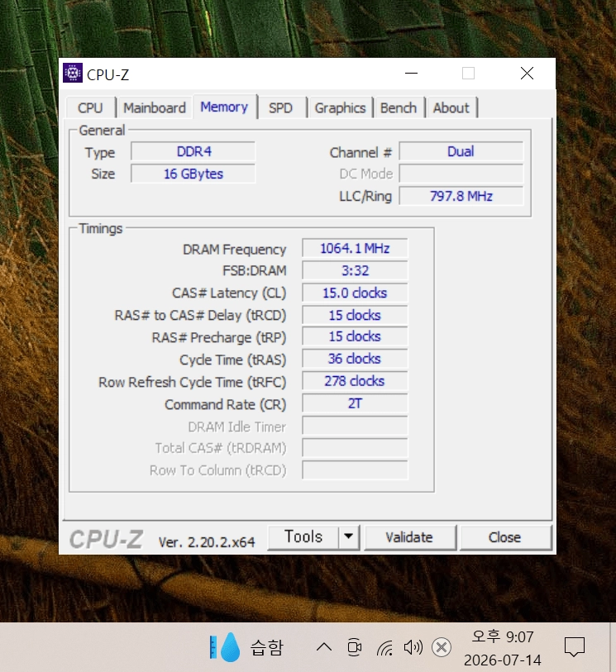Open the CPU tab
Screen dimensions: 616x672
point(90,107)
